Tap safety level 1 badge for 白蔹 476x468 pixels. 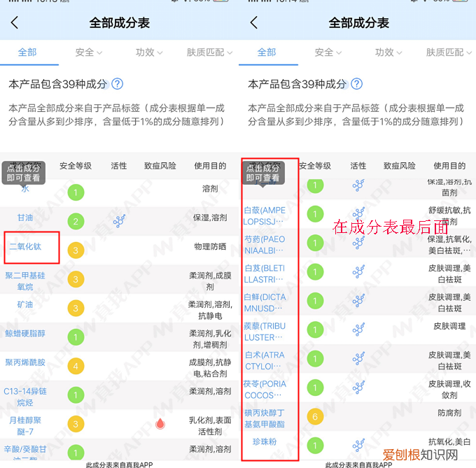coord(315,214)
